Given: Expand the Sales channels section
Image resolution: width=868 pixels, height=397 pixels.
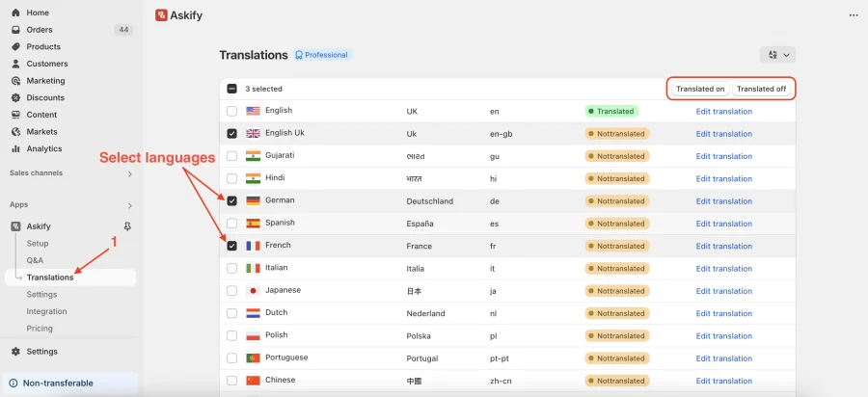Looking at the screenshot, I should point(130,173).
